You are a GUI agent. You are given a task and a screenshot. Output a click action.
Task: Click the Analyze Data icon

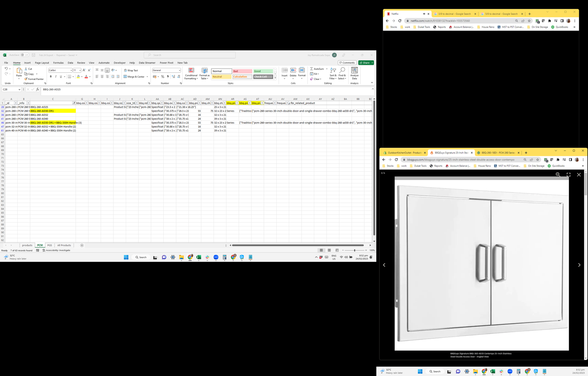pyautogui.click(x=354, y=74)
